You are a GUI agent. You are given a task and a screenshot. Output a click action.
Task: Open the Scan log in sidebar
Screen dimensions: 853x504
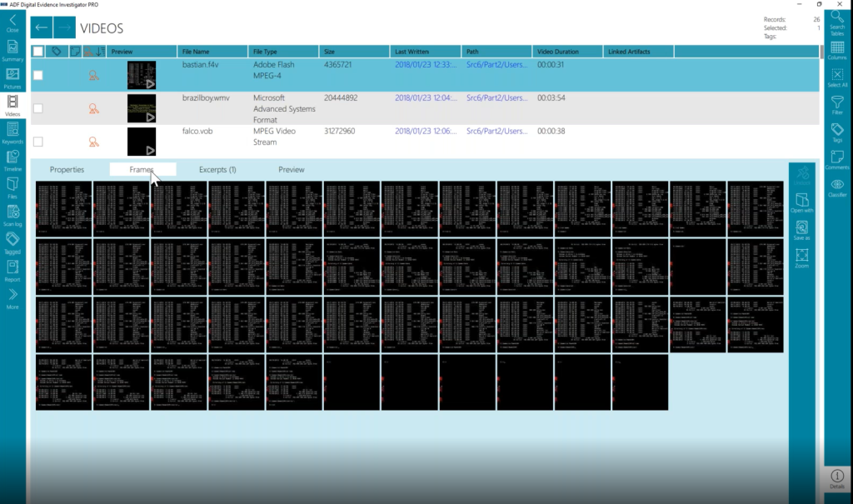(12, 216)
